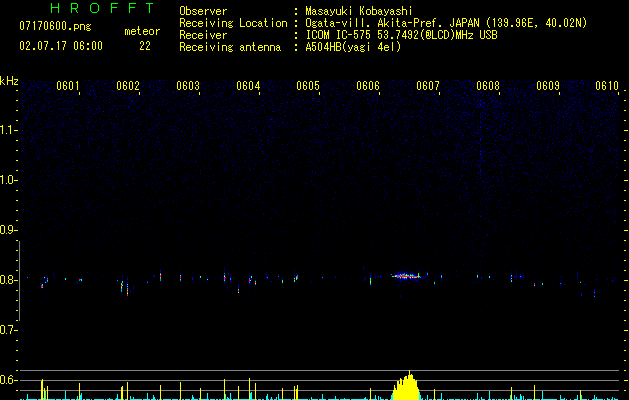Select the ICOM IC-575 receiver text
The width and height of the screenshot is (629, 400).
click(x=401, y=35)
